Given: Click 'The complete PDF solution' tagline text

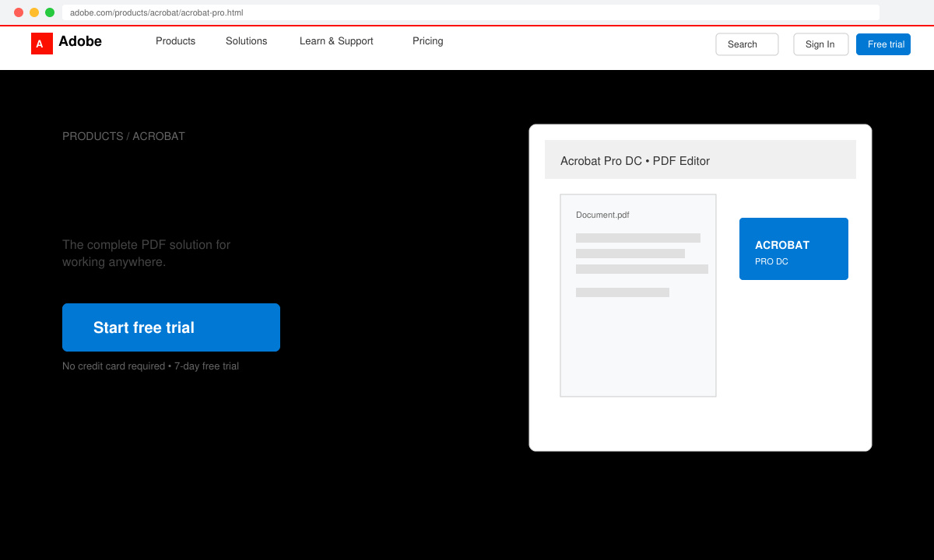Looking at the screenshot, I should [x=146, y=253].
